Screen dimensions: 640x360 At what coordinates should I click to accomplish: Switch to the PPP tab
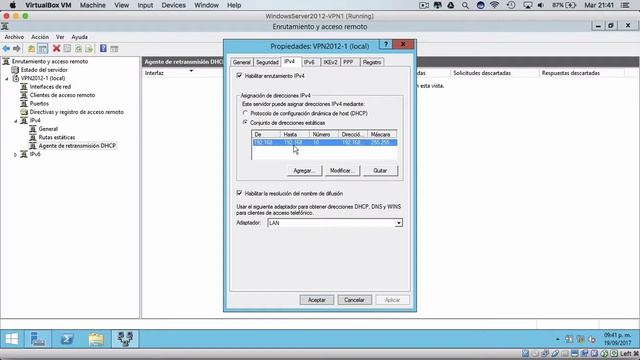[x=348, y=62]
